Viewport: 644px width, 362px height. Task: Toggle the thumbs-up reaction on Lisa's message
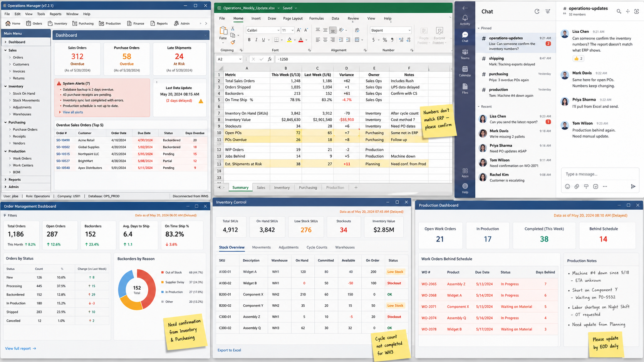(579, 58)
